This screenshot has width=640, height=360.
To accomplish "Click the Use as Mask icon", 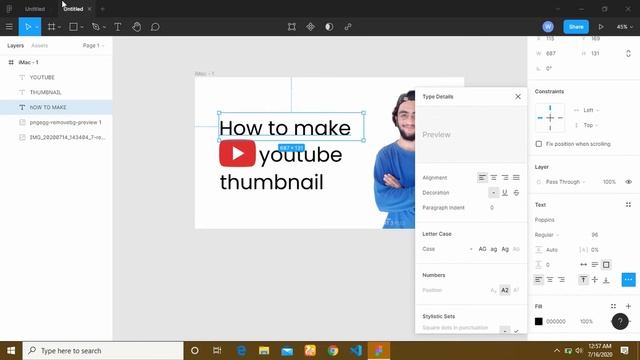I will pyautogui.click(x=329, y=27).
